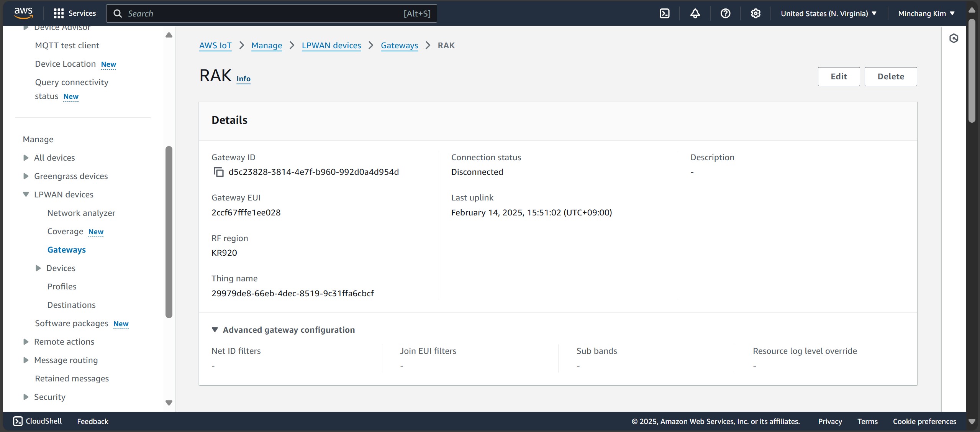Launch CloudShell from the top bar icon

coord(665,13)
